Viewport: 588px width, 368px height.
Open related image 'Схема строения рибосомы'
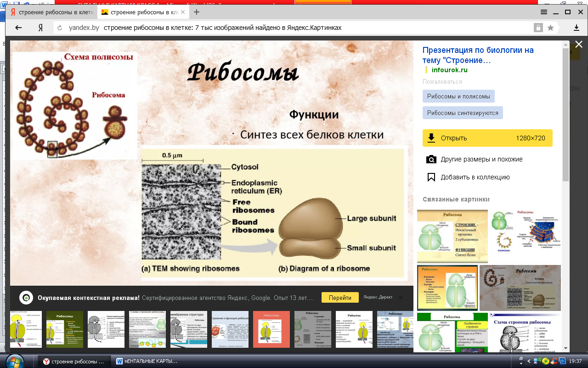pos(526,333)
